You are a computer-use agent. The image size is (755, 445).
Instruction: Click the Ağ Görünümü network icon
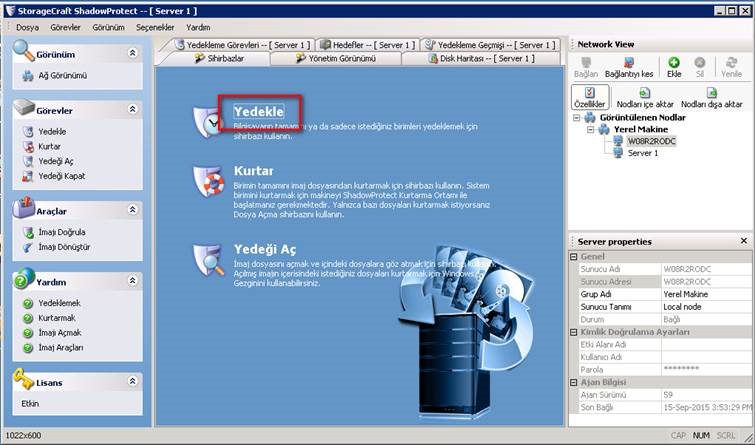(x=28, y=76)
